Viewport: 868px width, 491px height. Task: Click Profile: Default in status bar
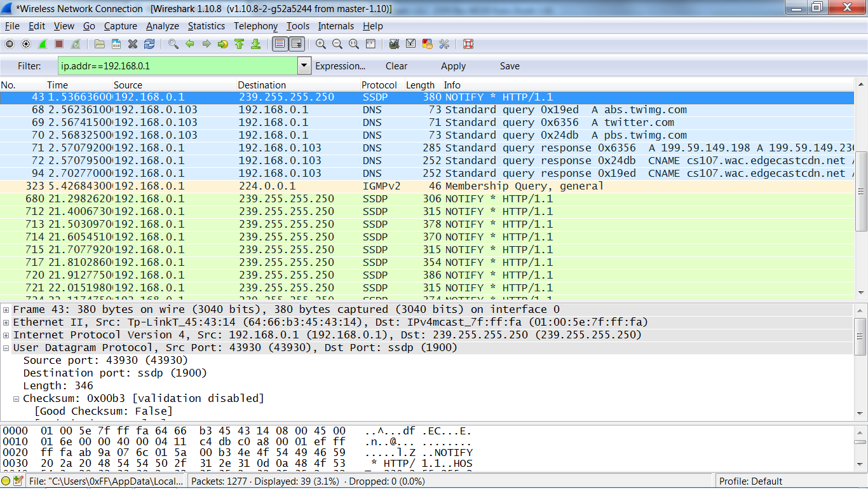coord(751,481)
